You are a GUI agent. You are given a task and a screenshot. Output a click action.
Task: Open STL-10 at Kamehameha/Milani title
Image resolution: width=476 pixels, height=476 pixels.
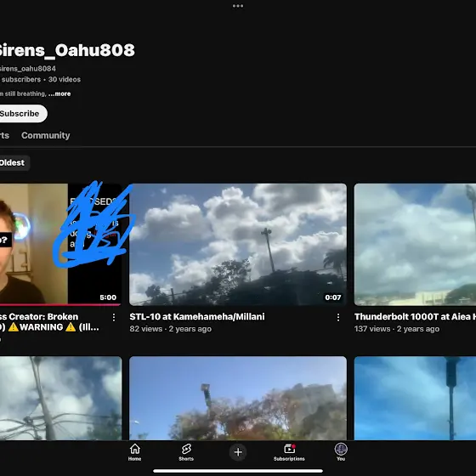coord(197,316)
